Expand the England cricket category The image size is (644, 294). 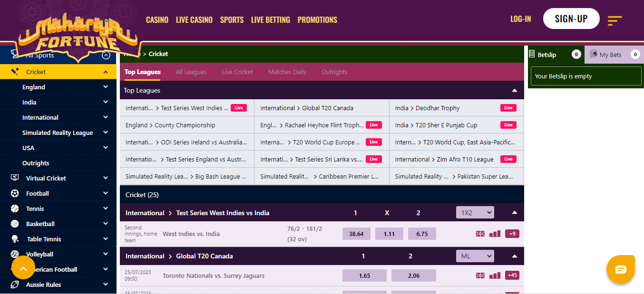pos(106,87)
